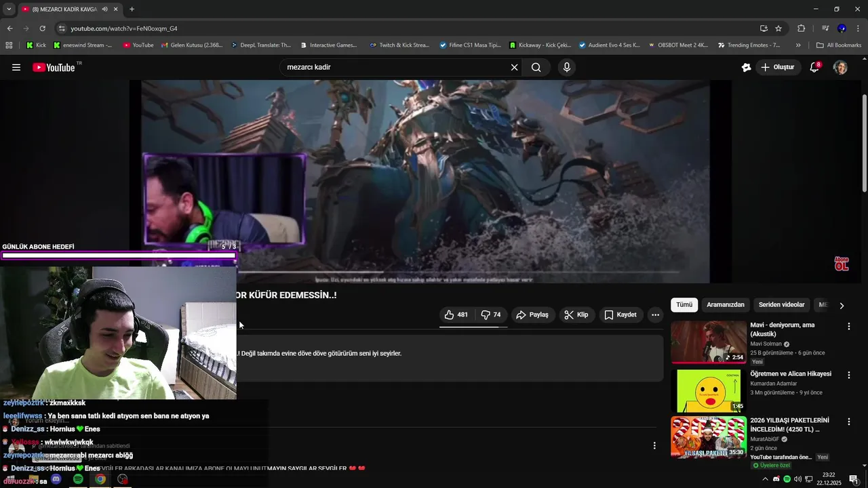
Task: Select the Tümü filter chip
Action: (x=684, y=305)
